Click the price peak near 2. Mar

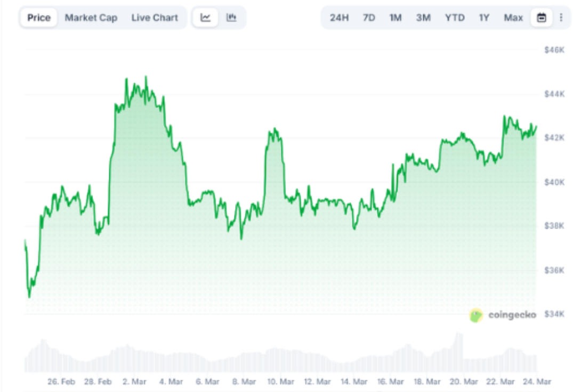click(146, 78)
